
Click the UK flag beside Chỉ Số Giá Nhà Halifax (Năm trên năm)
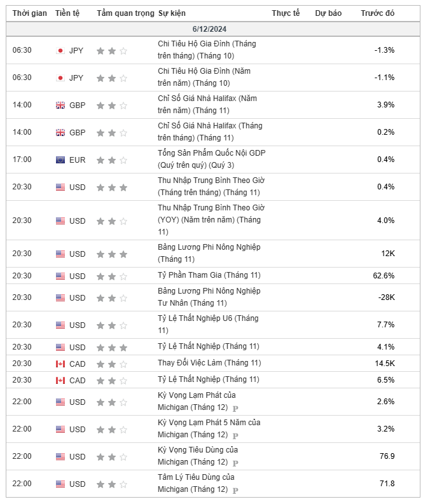(x=60, y=106)
